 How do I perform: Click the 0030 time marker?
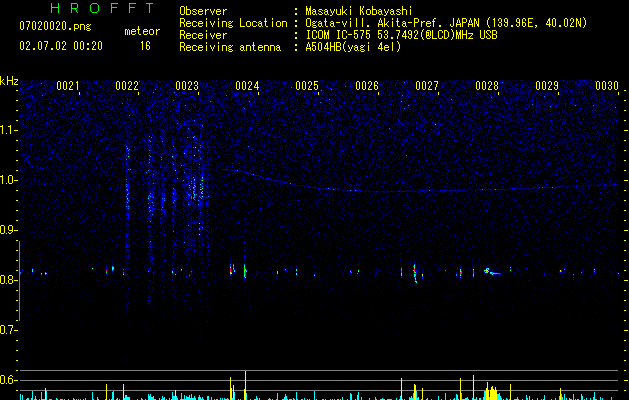[607, 86]
